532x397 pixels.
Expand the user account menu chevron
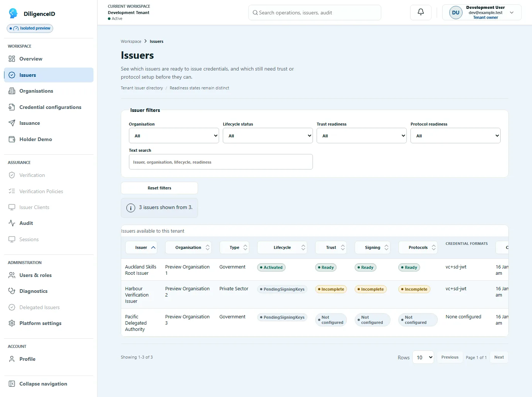pos(512,13)
